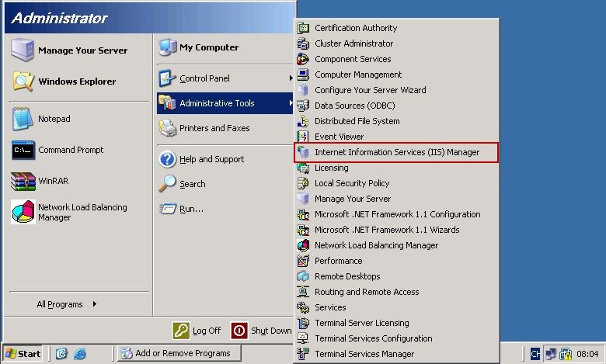
Task: Select Network Load Balancing Manager in Administrative Tools
Action: point(396,245)
